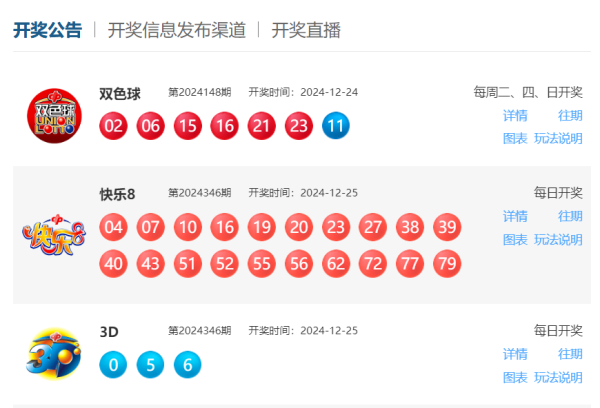The image size is (600, 408).
Task: Click the 快乐8 logo icon
Action: click(x=54, y=235)
